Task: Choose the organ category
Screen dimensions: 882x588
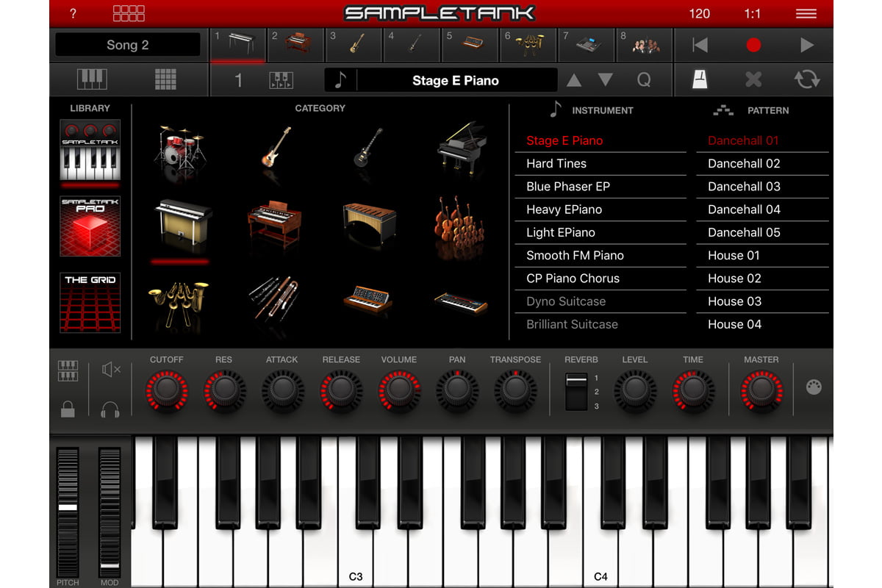Action: (273, 225)
